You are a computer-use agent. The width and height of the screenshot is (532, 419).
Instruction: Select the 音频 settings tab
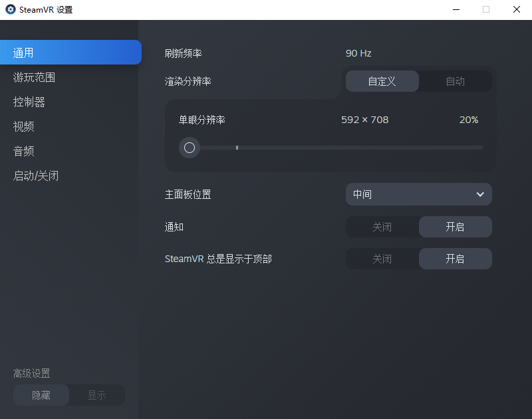[x=23, y=151]
